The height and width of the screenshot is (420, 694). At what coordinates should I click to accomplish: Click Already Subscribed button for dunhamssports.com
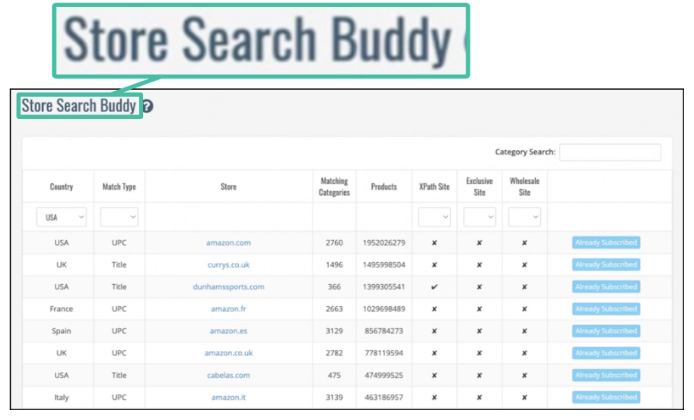606,287
